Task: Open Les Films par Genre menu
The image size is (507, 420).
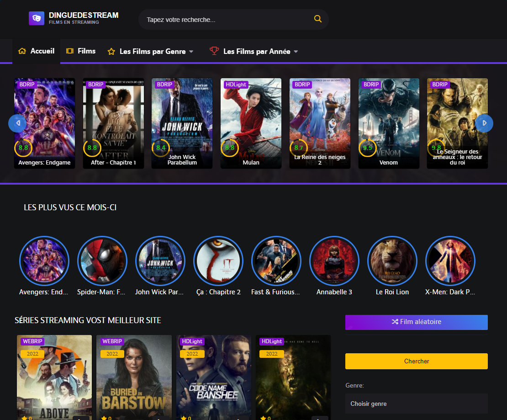Action: click(x=150, y=52)
